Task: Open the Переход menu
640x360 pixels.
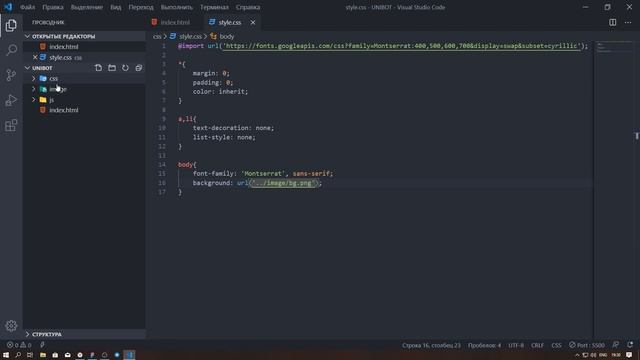Action: [x=141, y=7]
